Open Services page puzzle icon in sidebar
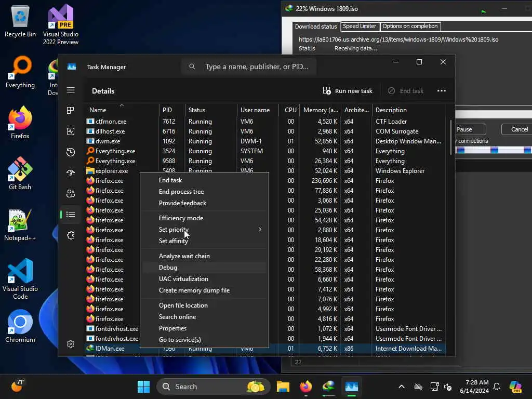This screenshot has width=532, height=399. point(71,235)
